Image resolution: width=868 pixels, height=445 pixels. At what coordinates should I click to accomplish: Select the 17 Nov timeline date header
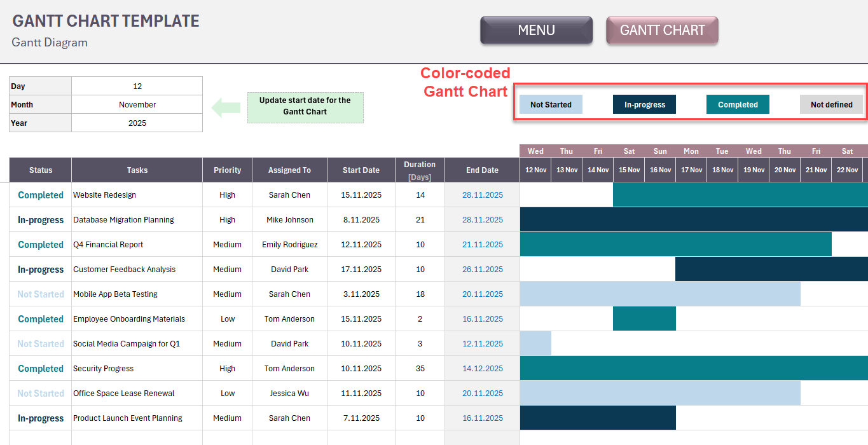[691, 170]
